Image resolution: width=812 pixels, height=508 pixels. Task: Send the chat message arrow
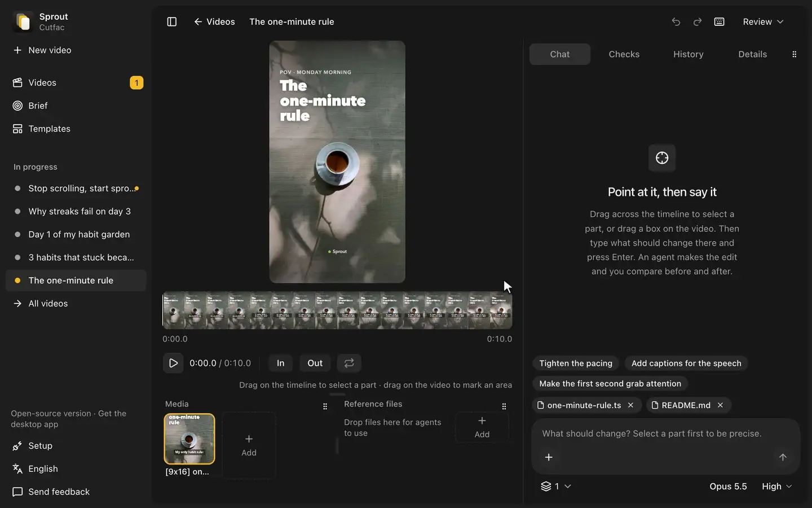(x=783, y=457)
